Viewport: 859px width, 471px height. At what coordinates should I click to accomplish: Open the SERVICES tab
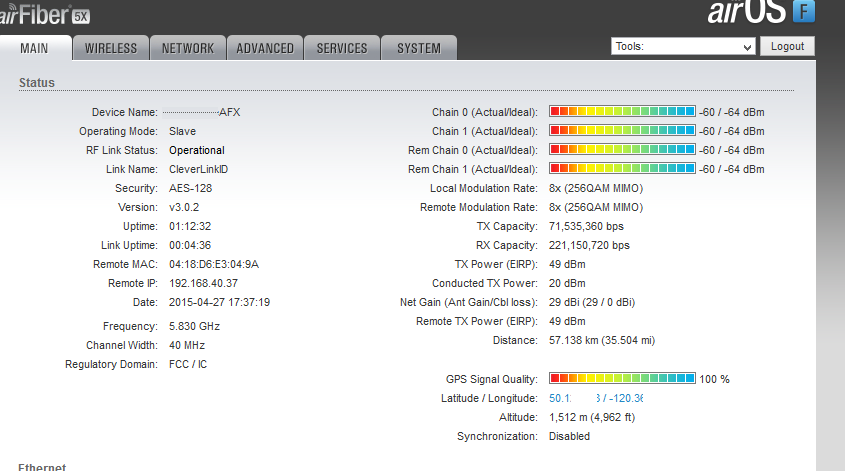click(342, 48)
